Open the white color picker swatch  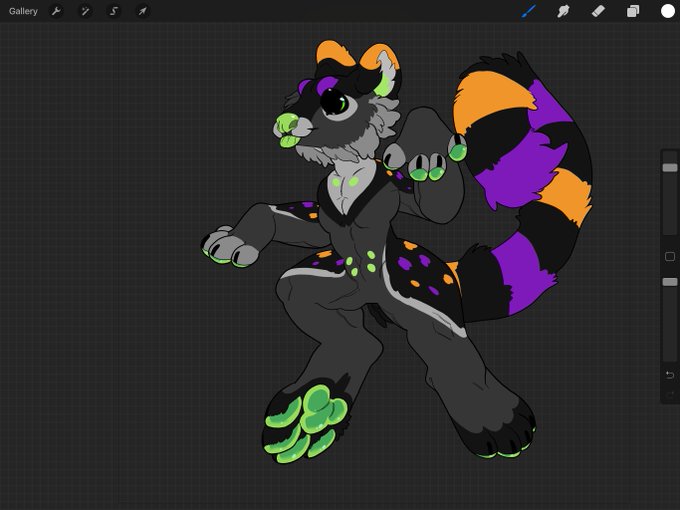[x=667, y=11]
